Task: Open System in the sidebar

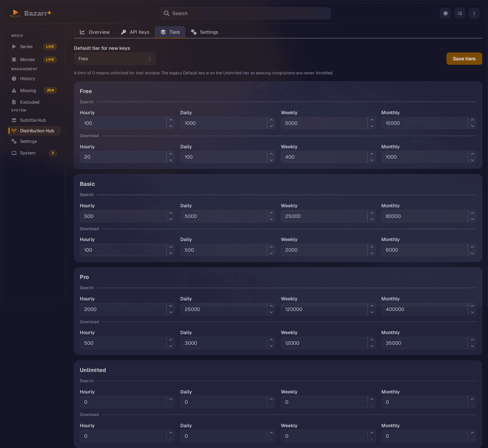Action: tap(34, 153)
